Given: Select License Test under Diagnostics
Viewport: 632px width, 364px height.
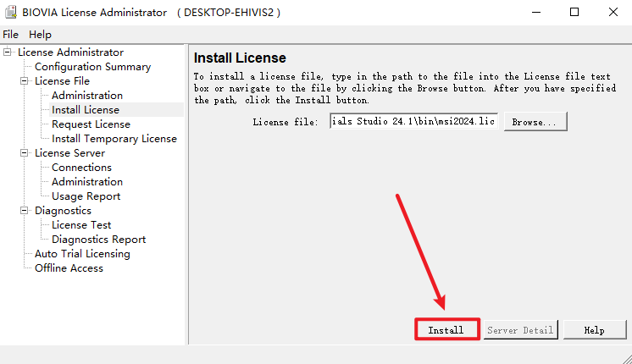Looking at the screenshot, I should click(81, 225).
